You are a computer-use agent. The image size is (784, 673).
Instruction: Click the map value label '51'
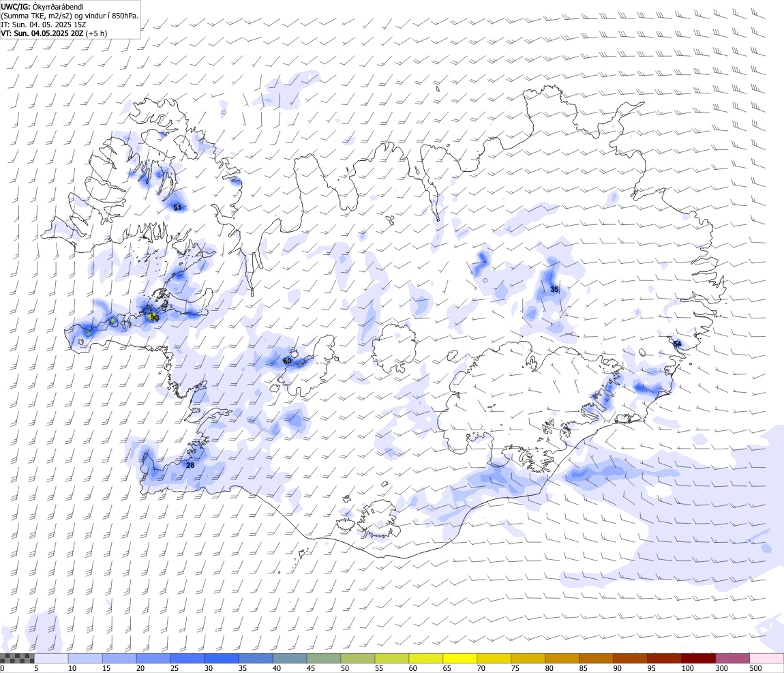(x=177, y=207)
